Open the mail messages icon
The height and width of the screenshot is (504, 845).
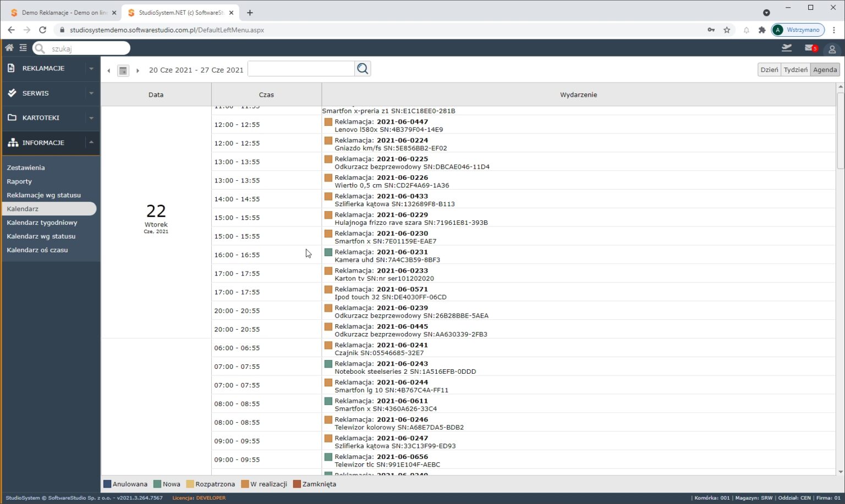pyautogui.click(x=810, y=48)
